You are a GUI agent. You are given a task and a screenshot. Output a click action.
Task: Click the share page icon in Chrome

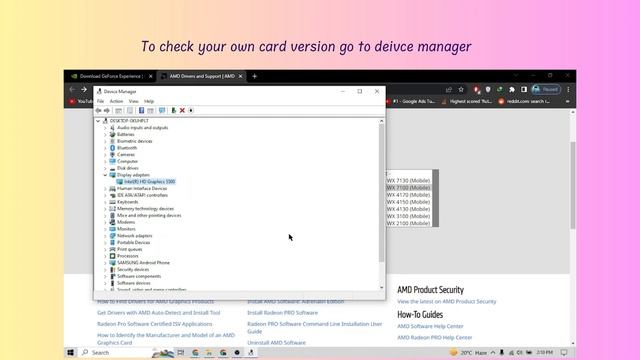coord(449,89)
